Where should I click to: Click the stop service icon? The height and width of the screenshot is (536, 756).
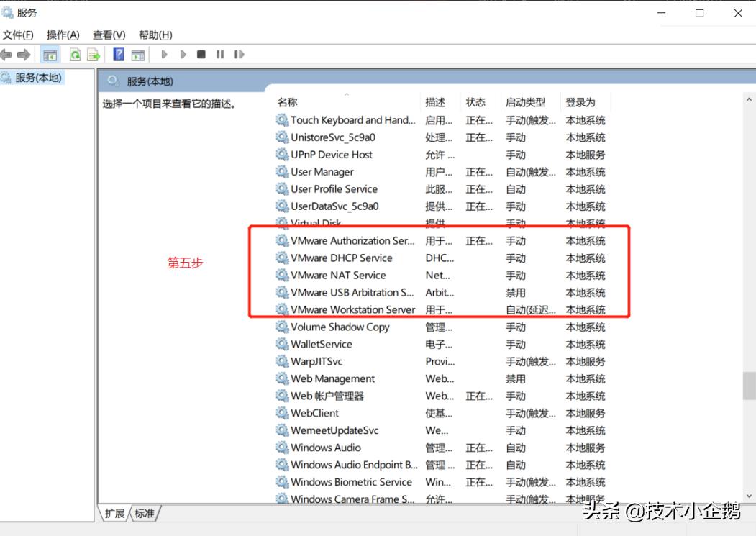click(202, 54)
